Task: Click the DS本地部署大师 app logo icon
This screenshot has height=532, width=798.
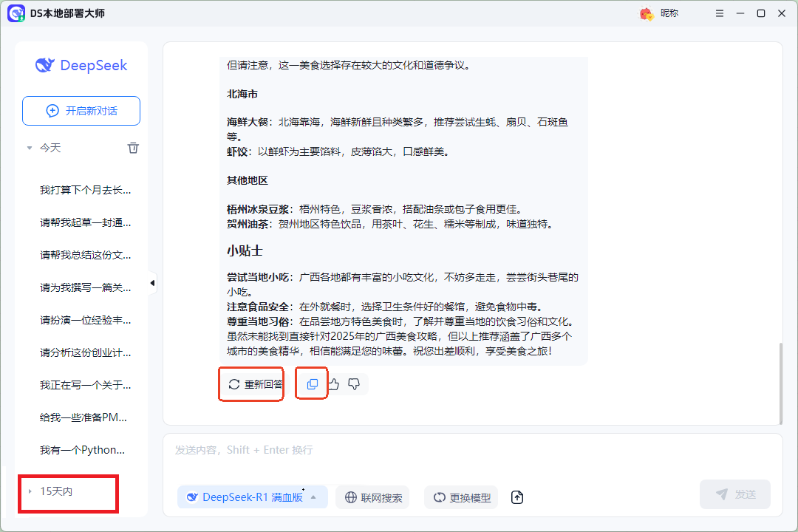Action: tap(16, 14)
